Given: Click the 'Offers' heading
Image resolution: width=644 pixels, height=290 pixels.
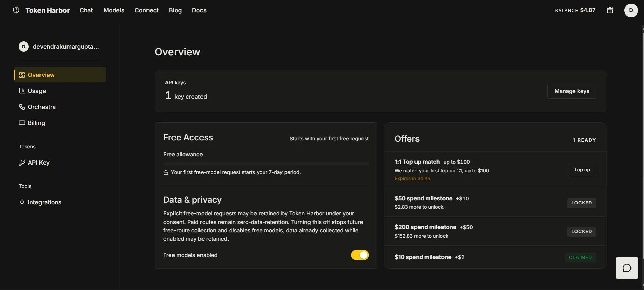Looking at the screenshot, I should (407, 139).
